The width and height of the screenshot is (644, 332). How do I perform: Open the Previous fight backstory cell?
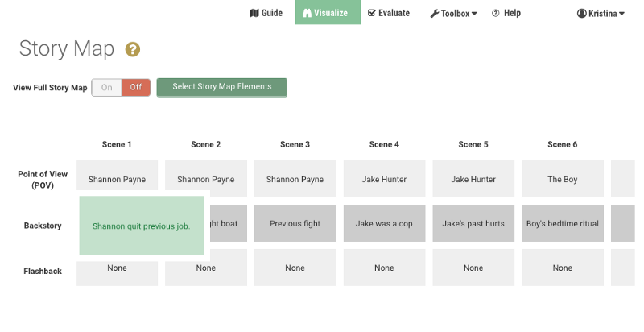[x=295, y=224]
